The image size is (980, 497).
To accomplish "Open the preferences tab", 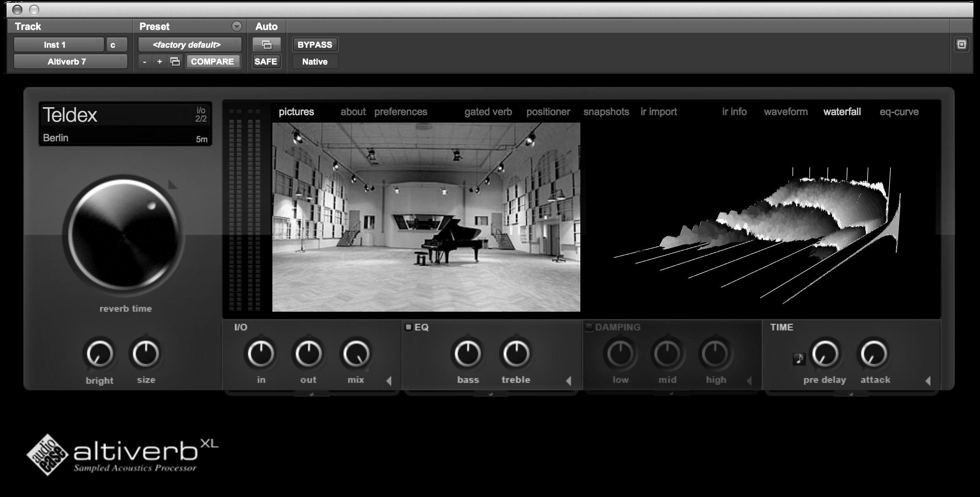I will (x=401, y=112).
